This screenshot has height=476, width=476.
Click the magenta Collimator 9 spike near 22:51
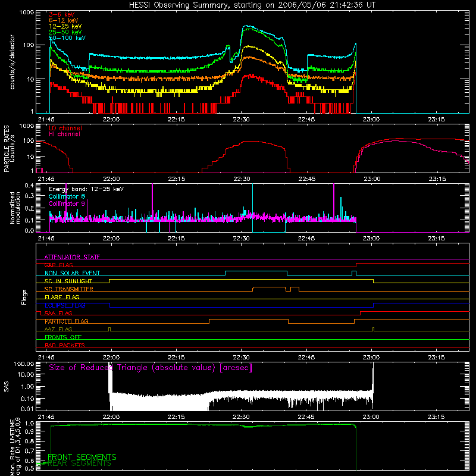[334, 201]
